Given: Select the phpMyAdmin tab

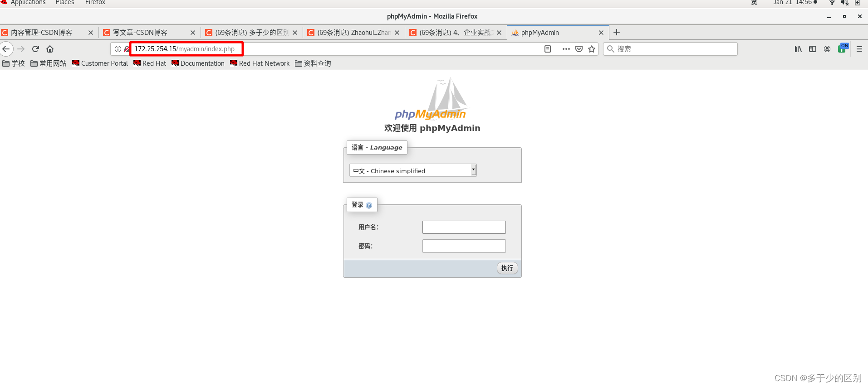Looking at the screenshot, I should point(558,33).
